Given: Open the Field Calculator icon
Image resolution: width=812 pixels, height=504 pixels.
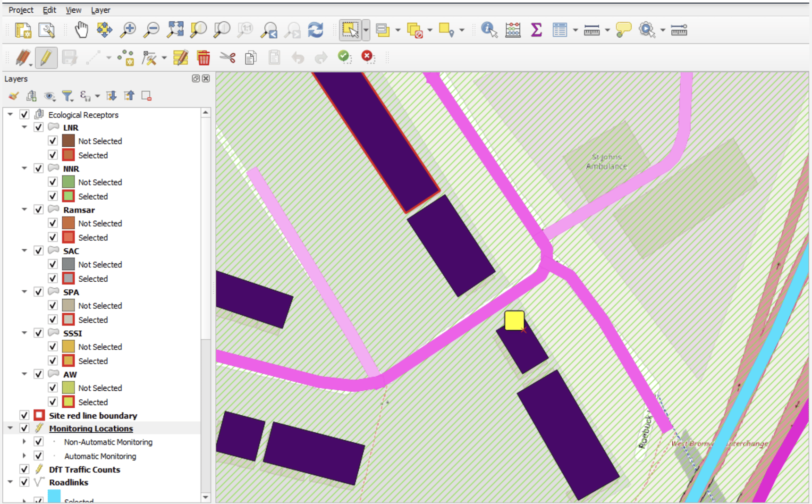Looking at the screenshot, I should click(180, 57).
